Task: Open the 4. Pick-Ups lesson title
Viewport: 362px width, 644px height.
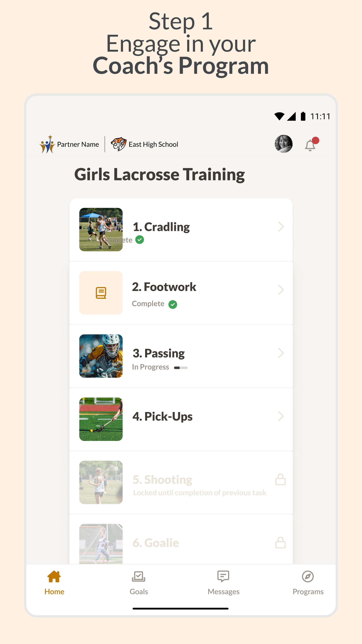Action: click(x=162, y=417)
